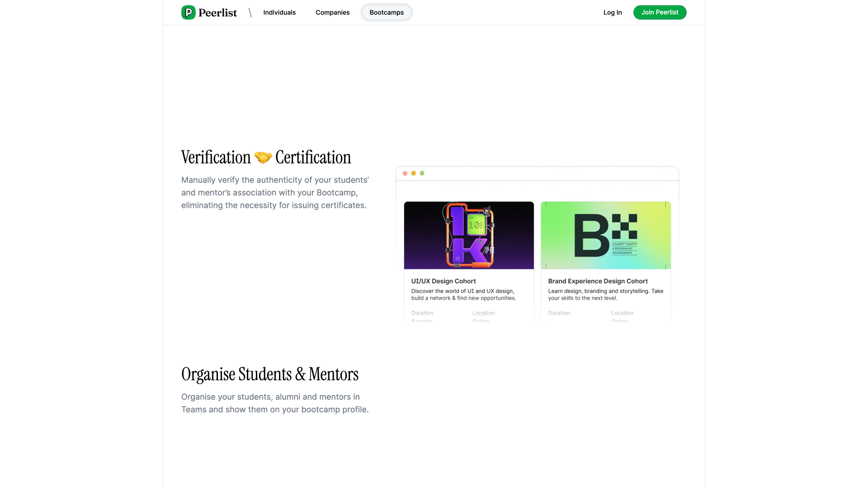
Task: Click the Certification heading word
Action: [313, 157]
